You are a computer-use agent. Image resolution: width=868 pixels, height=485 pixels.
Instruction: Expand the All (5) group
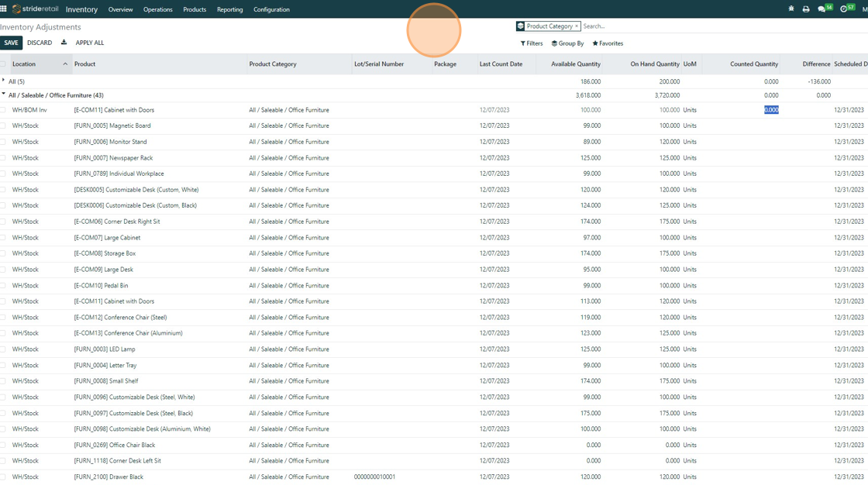(4, 81)
